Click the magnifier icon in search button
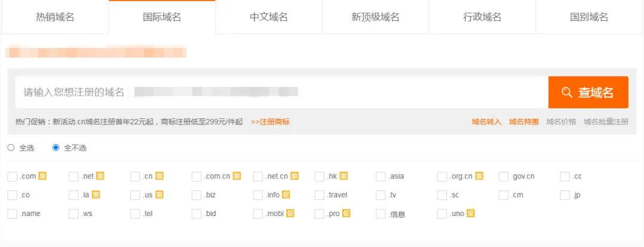Screen dimensions: 644x247 567,92
